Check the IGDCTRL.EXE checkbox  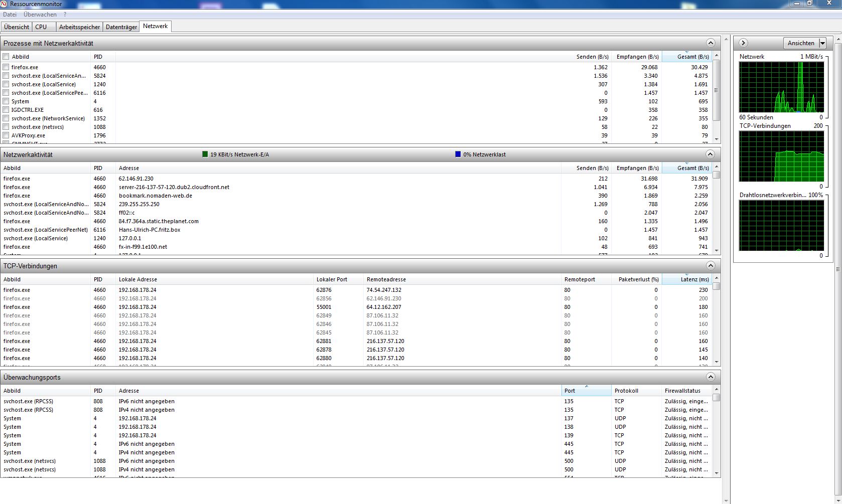pyautogui.click(x=6, y=110)
